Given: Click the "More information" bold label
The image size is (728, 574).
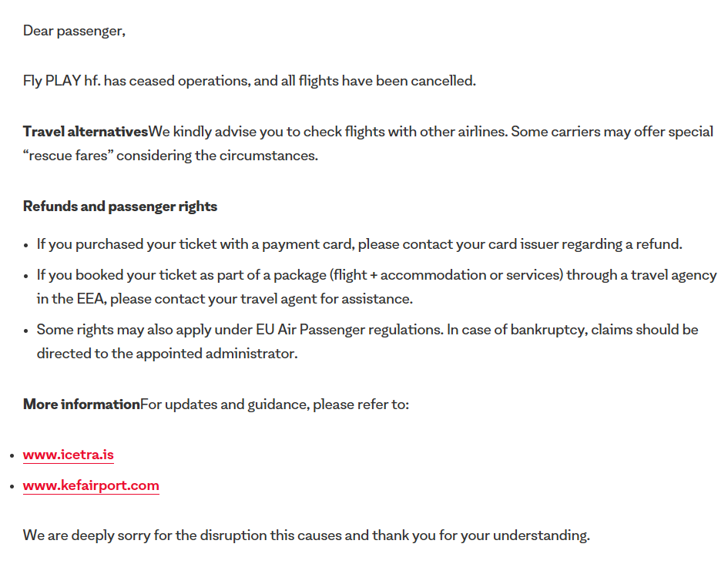Looking at the screenshot, I should tap(82, 404).
